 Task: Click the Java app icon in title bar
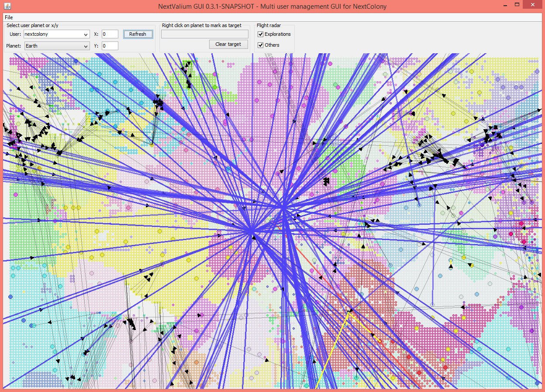pyautogui.click(x=8, y=6)
